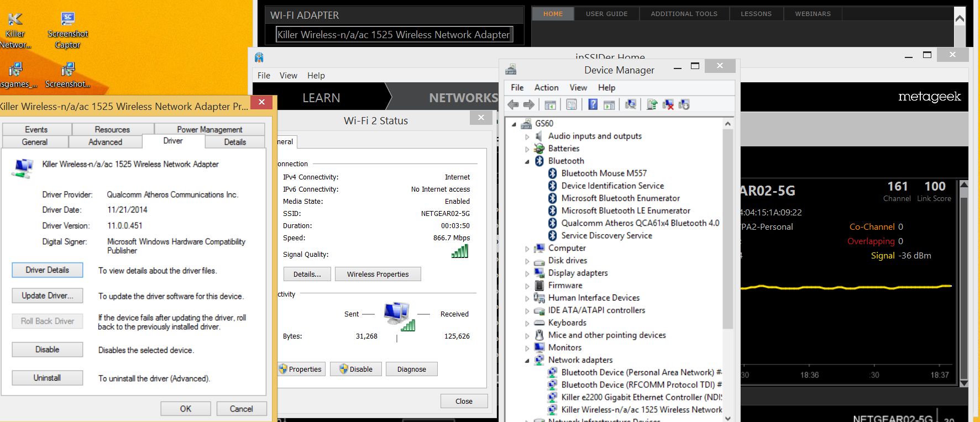Click the Update Driver Software toolbar icon
The width and height of the screenshot is (980, 422).
[652, 104]
